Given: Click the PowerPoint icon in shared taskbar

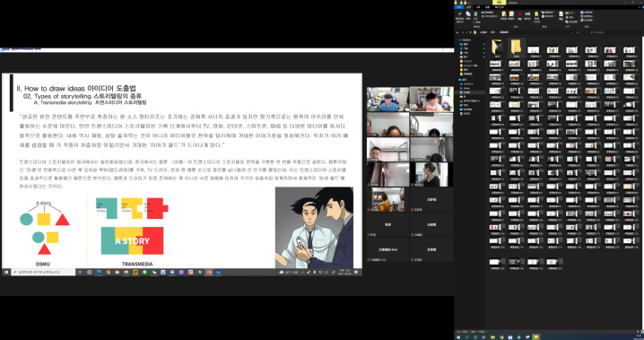Looking at the screenshot, I should (209, 272).
